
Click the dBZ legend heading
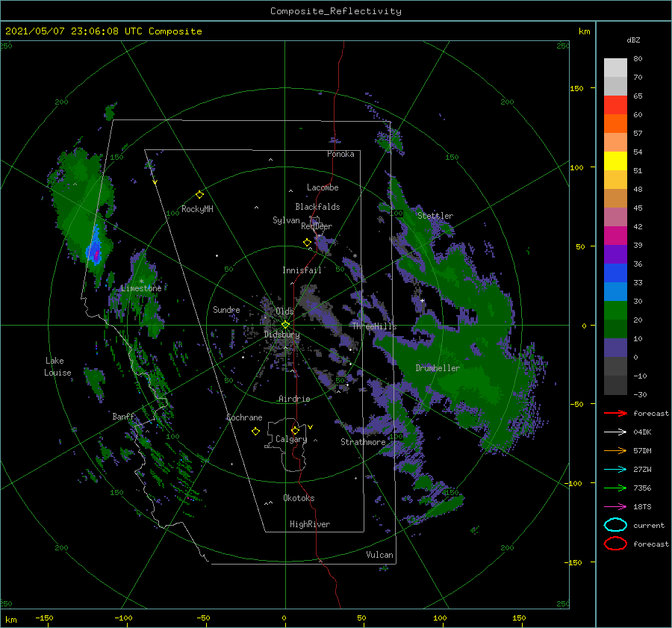633,40
